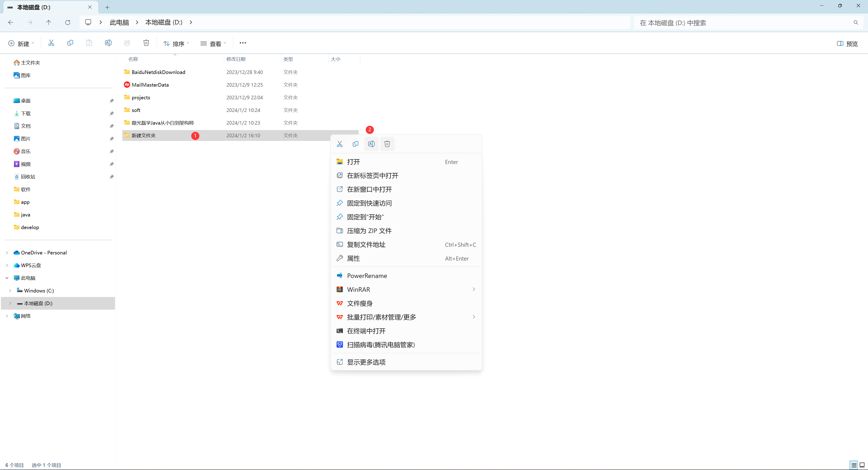Expand the WPS云盘 tree node
Viewport: 868px width, 470px height.
coord(7,265)
